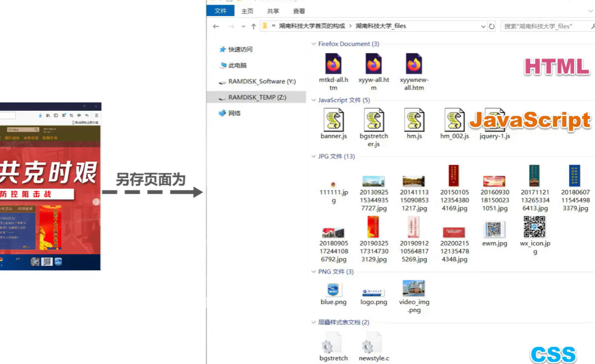Image resolution: width=595 pixels, height=364 pixels.
Task: Open the 文件 menu
Action: click(x=220, y=11)
